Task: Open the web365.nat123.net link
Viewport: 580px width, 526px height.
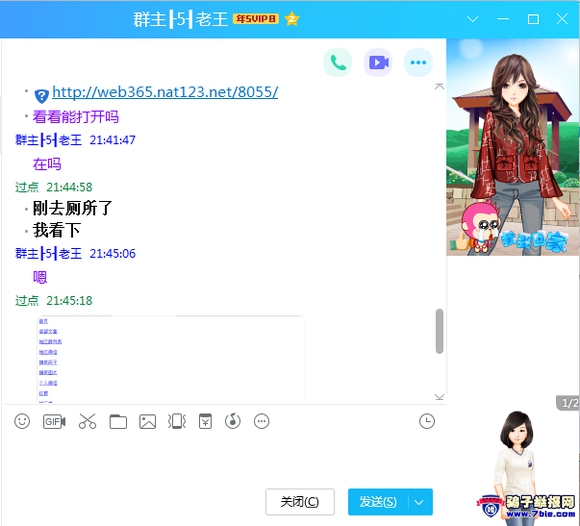Action: click(x=165, y=92)
